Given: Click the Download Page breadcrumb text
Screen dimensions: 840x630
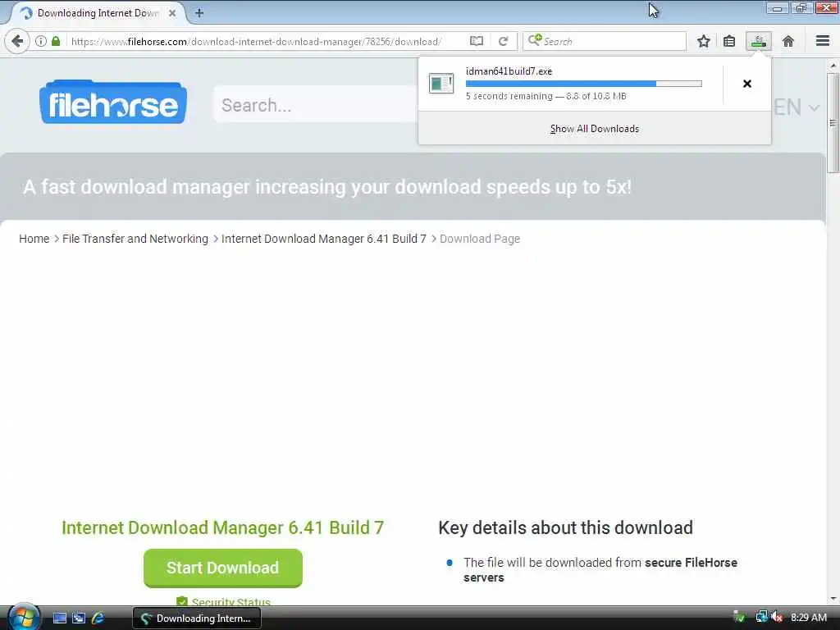Looking at the screenshot, I should point(479,239).
